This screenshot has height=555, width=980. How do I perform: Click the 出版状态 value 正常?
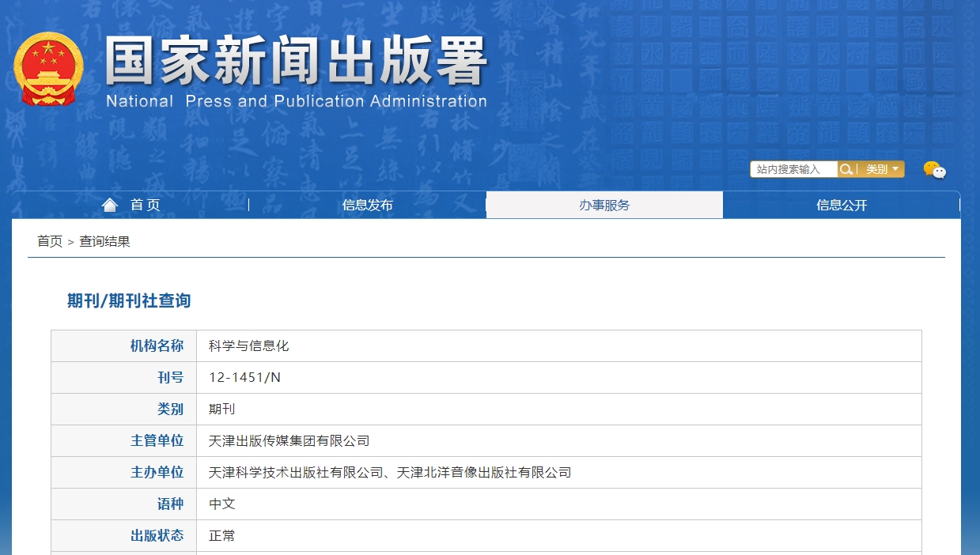point(221,536)
